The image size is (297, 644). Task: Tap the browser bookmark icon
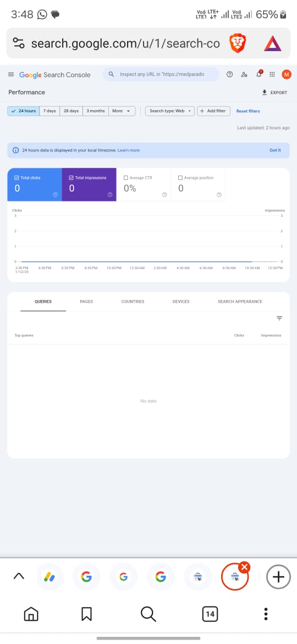[x=86, y=614]
